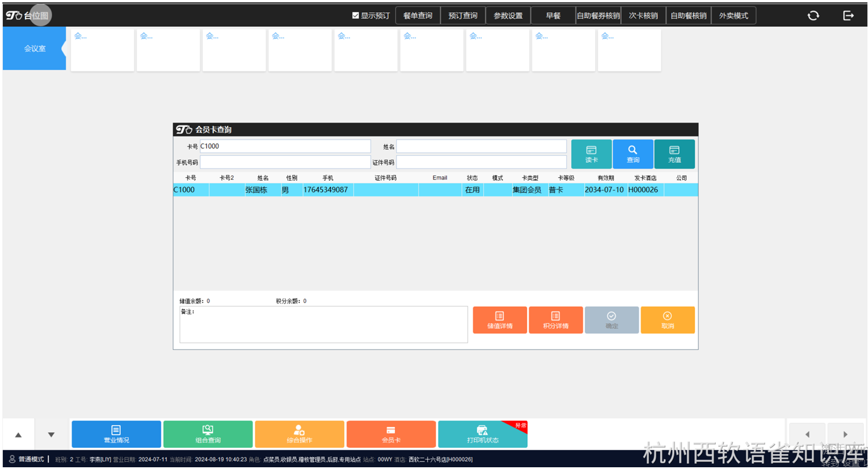This screenshot has height=469, width=868.
Task: Click the 组合查询 button
Action: click(x=208, y=434)
